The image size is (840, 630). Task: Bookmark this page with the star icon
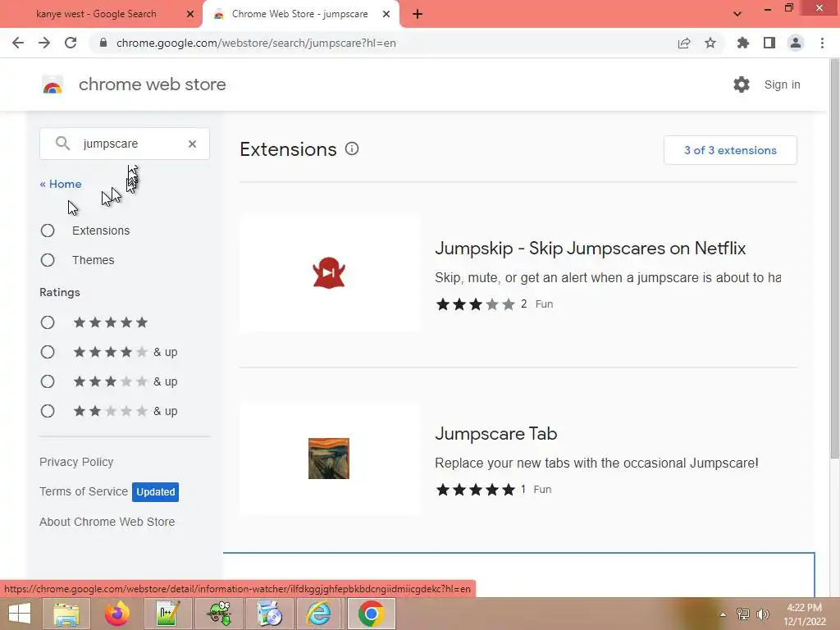click(710, 43)
